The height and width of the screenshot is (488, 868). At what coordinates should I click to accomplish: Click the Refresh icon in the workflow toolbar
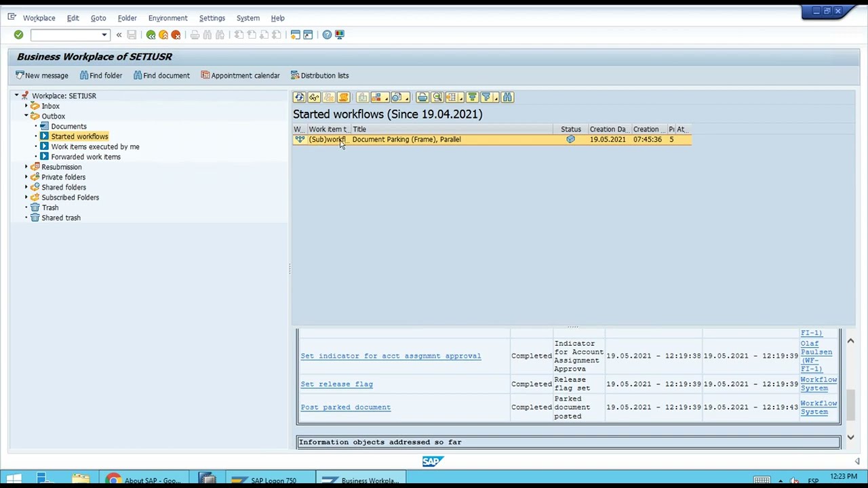pyautogui.click(x=299, y=98)
